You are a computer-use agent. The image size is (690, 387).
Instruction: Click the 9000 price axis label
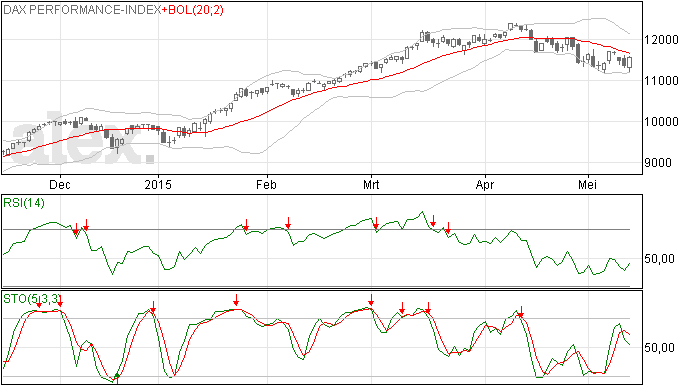(658, 163)
